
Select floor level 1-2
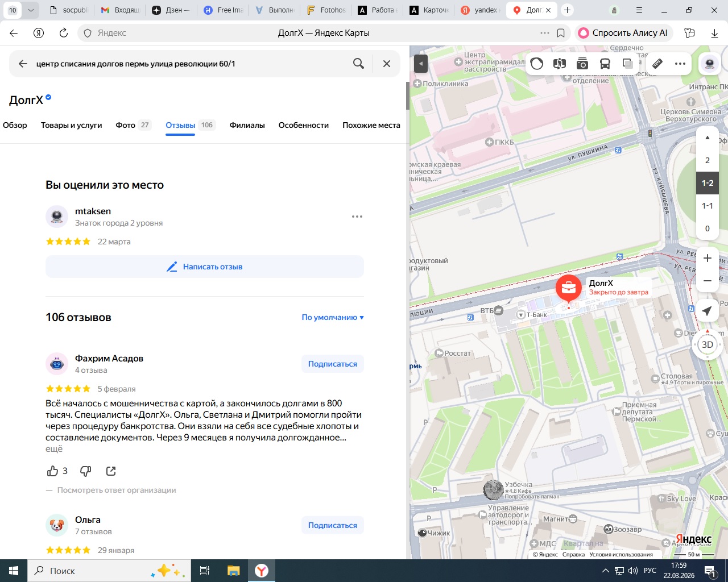point(708,183)
